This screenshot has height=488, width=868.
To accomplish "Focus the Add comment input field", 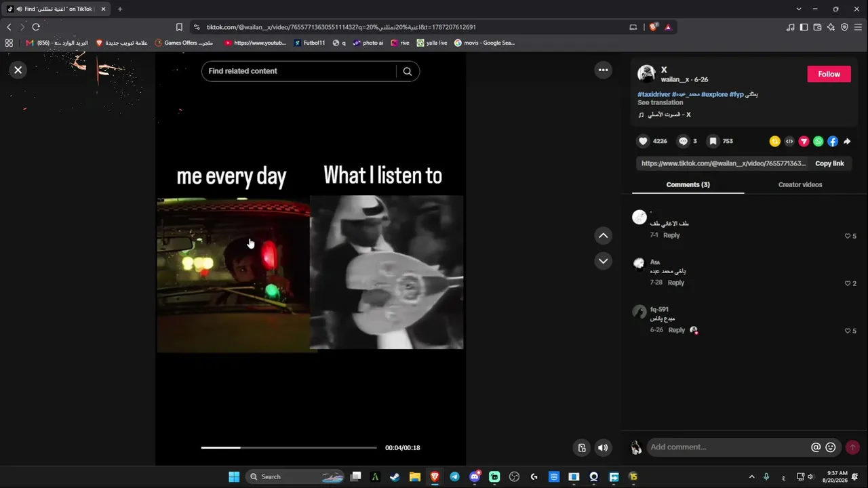I will (x=727, y=447).
